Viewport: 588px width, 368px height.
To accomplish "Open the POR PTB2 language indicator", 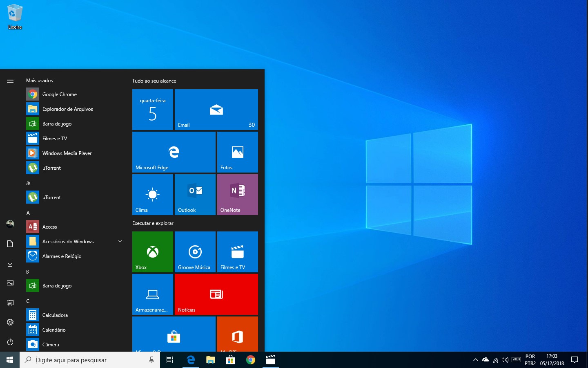I will 530,360.
